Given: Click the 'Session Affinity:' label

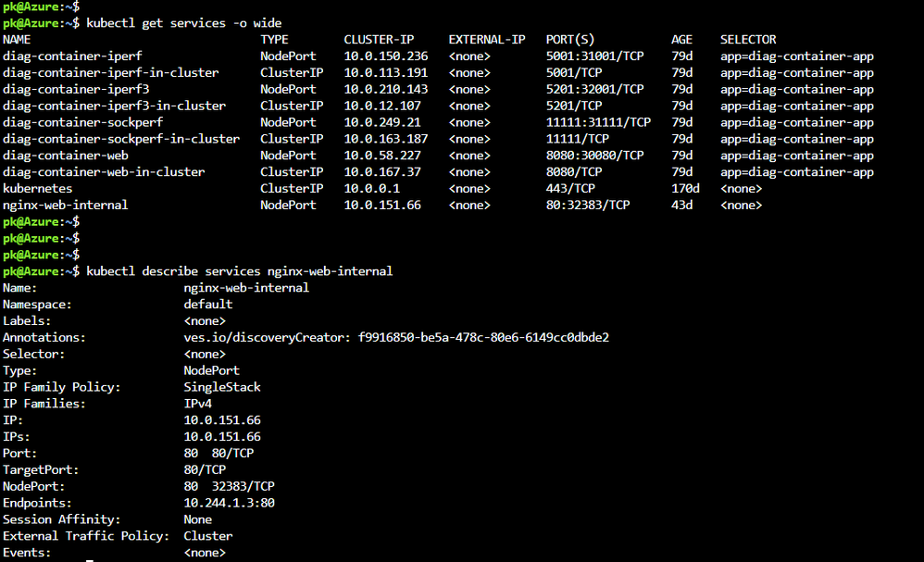Looking at the screenshot, I should (x=62, y=519).
